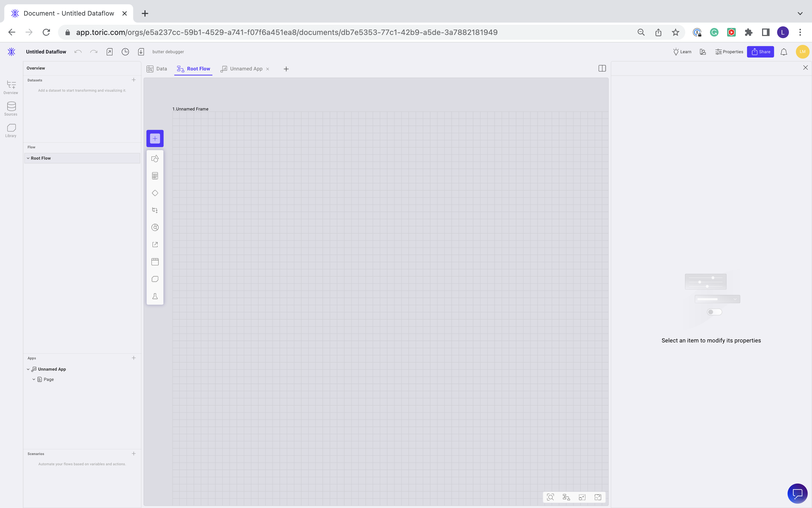Select the flask experiment tool

click(x=155, y=296)
